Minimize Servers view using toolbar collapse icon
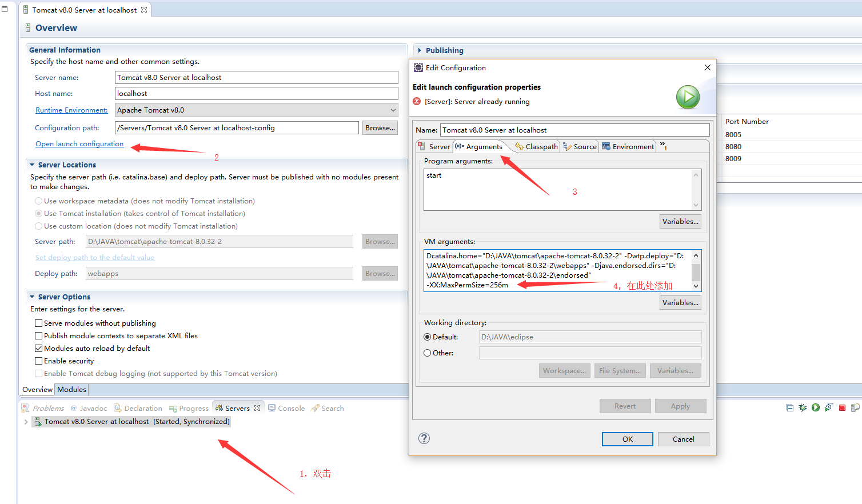This screenshot has width=862, height=504. pos(789,407)
